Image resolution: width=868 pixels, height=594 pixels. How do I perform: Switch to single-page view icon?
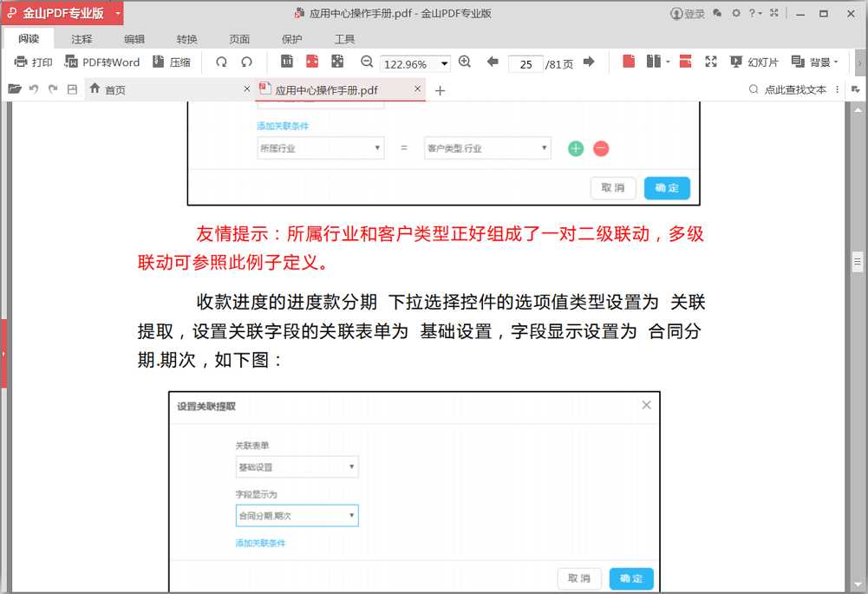(x=630, y=62)
